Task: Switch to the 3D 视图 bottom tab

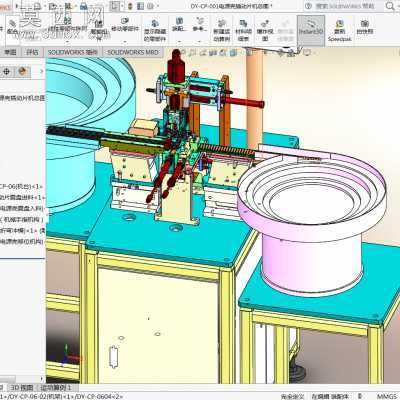Action: tap(22, 388)
